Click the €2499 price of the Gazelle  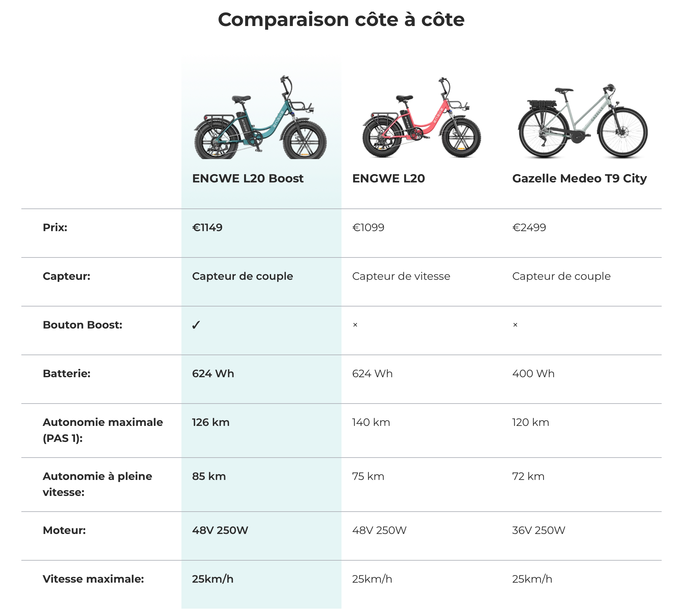[x=529, y=227]
